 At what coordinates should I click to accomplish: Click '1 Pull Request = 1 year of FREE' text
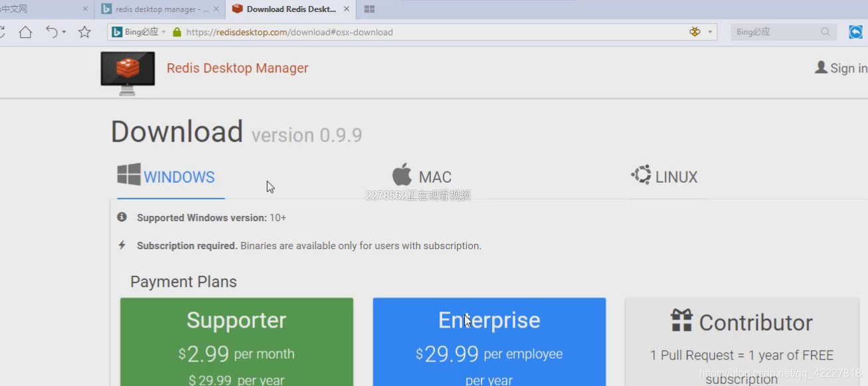pos(742,355)
